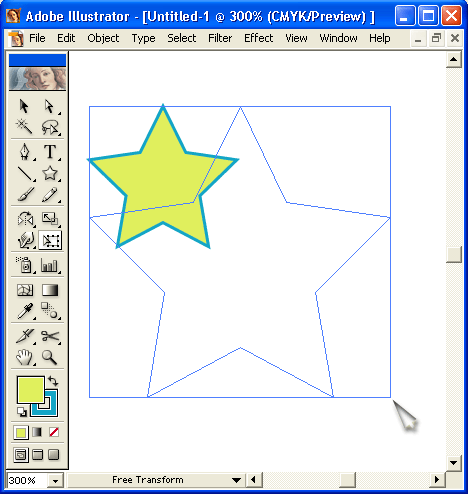
Task: Activate the Scale tool
Action: coord(50,219)
